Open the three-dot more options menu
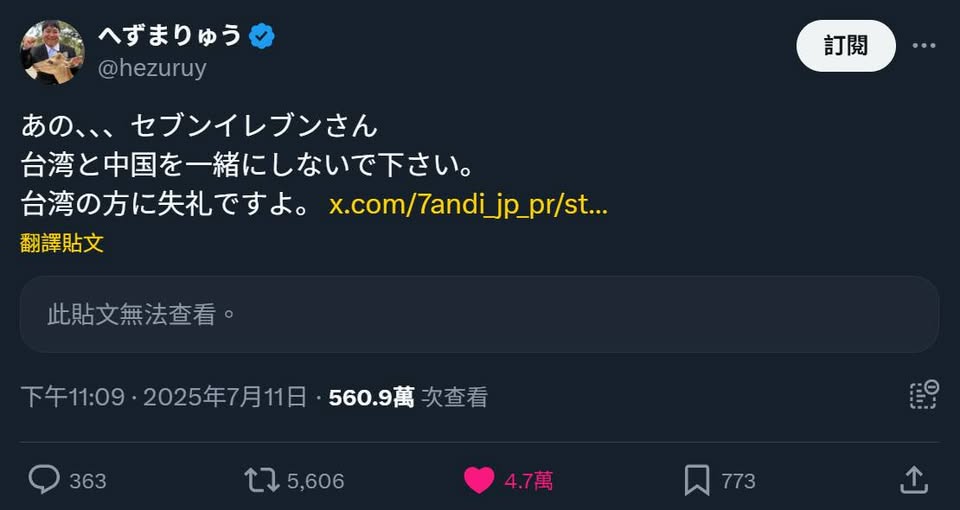The width and height of the screenshot is (960, 510). click(924, 46)
